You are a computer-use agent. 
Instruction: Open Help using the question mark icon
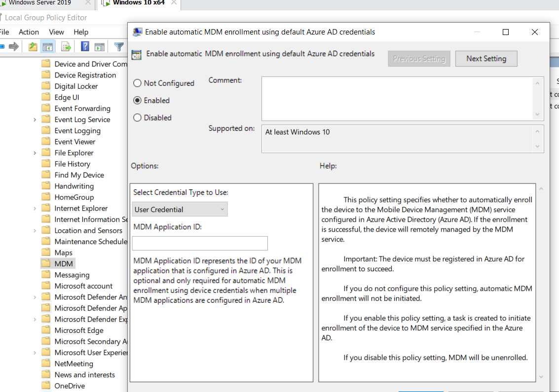(84, 46)
